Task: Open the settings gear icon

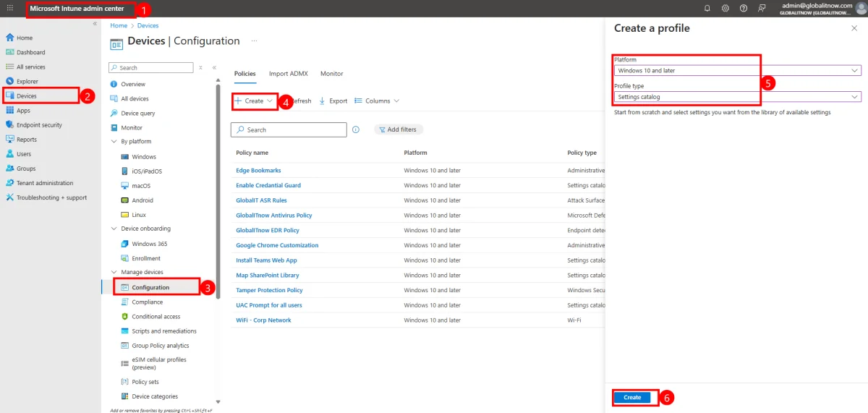Action: (726, 8)
